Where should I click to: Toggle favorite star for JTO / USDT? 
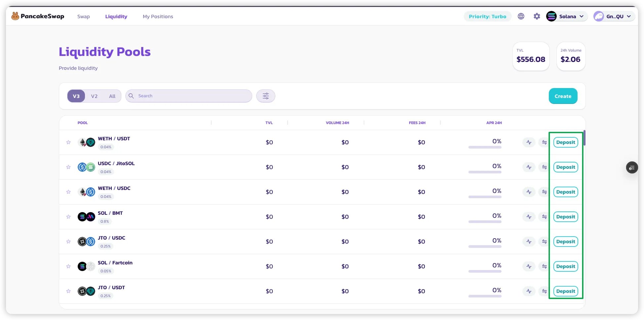(x=68, y=291)
